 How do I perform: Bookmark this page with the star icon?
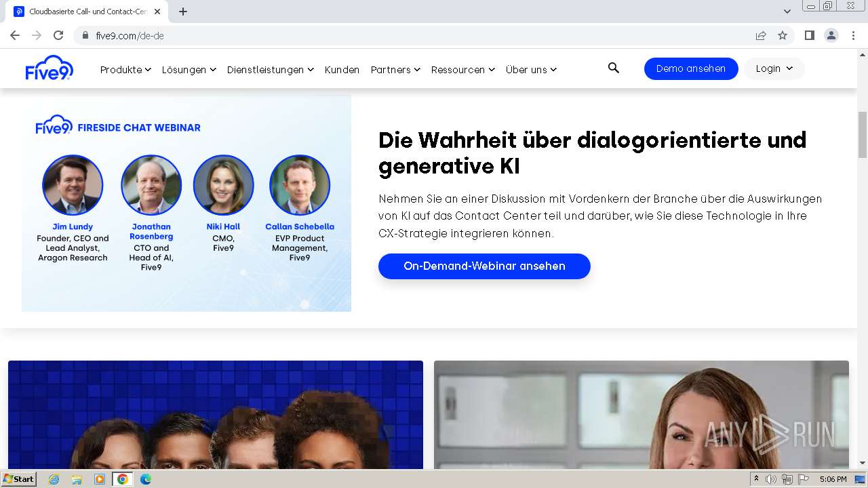783,35
